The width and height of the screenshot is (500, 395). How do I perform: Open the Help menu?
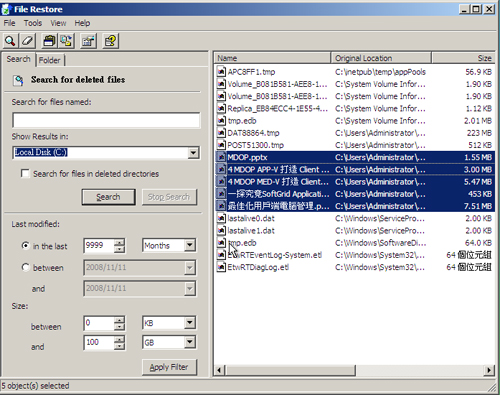(x=82, y=23)
